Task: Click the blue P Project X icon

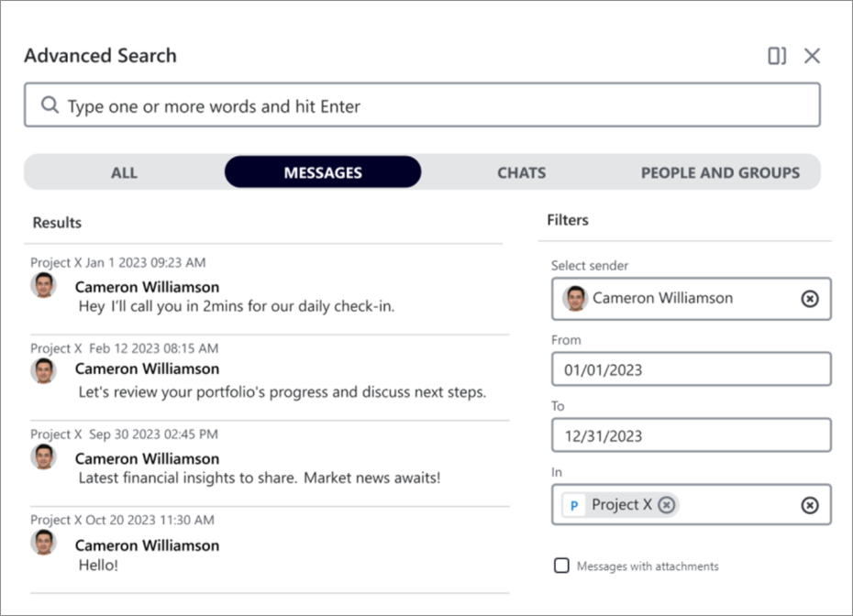Action: pos(574,505)
